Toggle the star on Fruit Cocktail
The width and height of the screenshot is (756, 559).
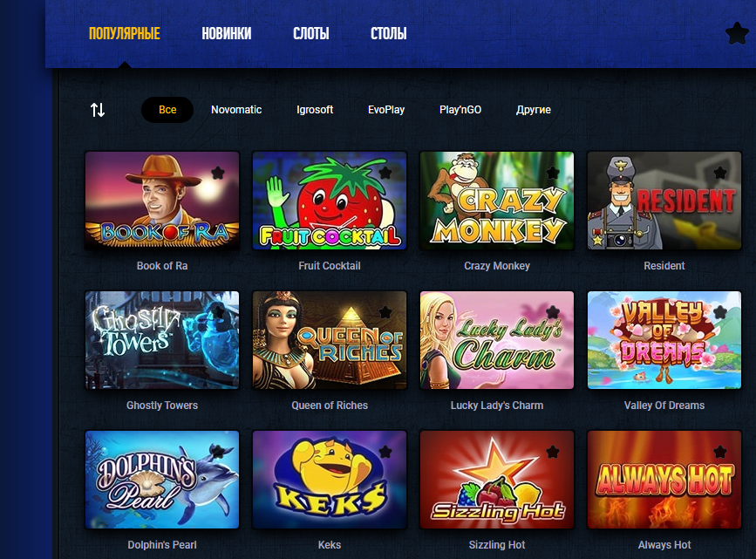(385, 173)
